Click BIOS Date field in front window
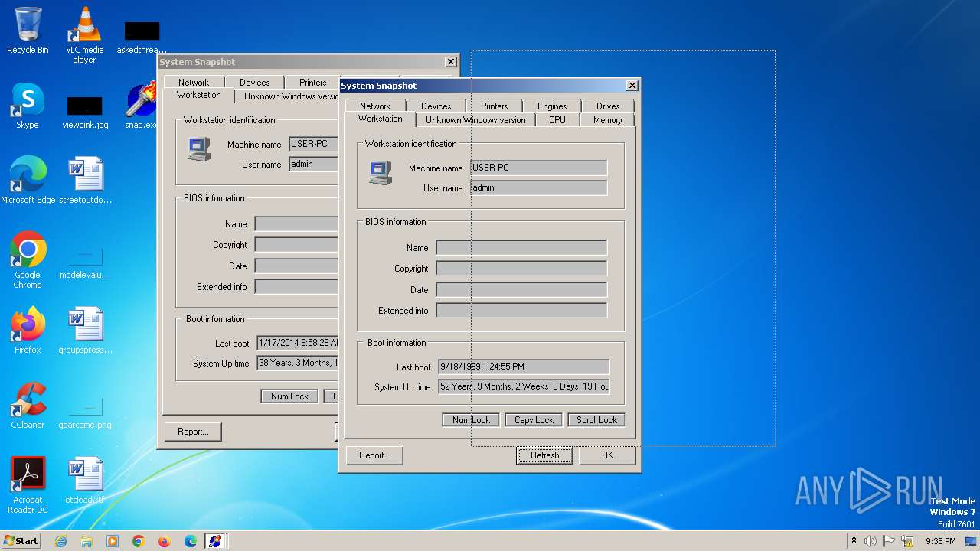 [x=521, y=290]
